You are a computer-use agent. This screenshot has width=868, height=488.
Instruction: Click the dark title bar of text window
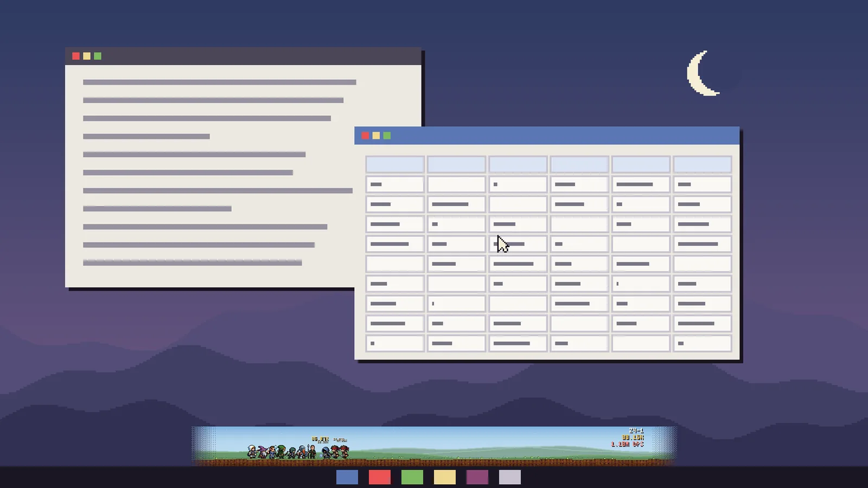[x=243, y=56]
